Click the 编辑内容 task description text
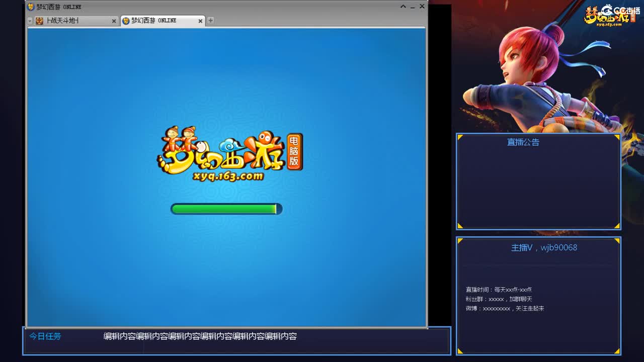The height and width of the screenshot is (362, 644). pos(200,336)
